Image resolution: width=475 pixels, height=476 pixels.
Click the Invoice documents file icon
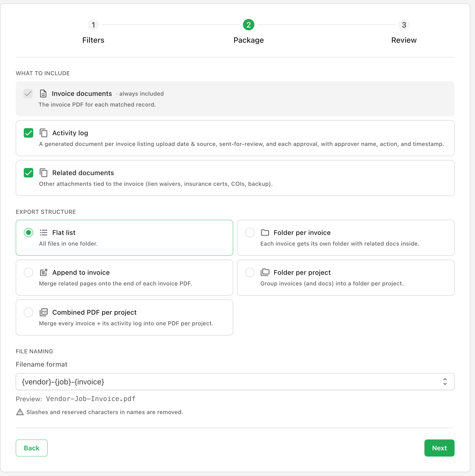[x=43, y=94]
